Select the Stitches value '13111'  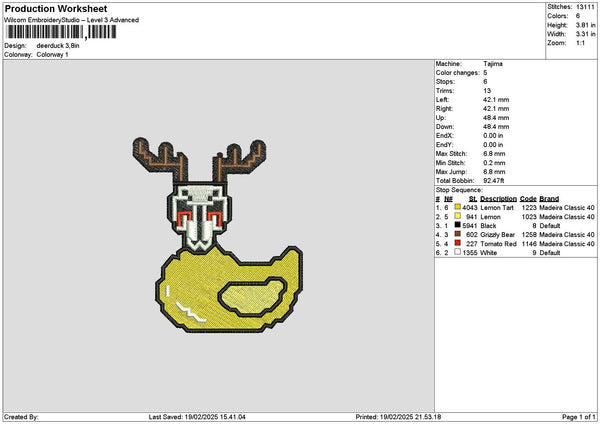585,7
